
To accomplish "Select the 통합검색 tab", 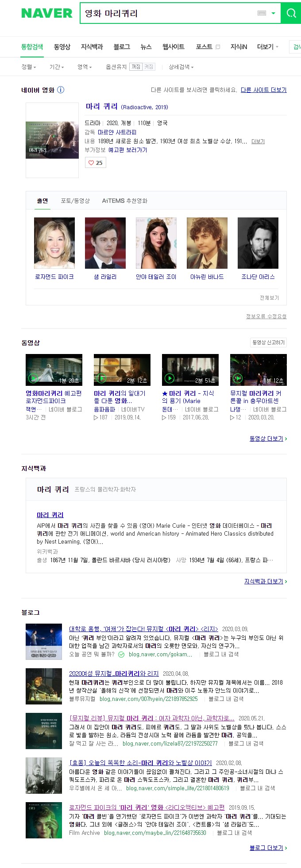I will click(x=32, y=47).
